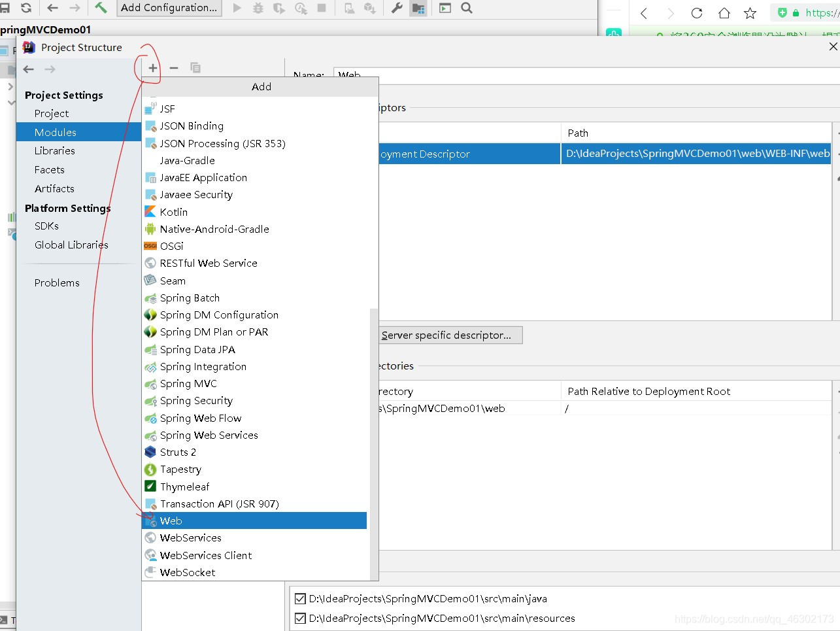This screenshot has width=840, height=631.
Task: Click the Run play icon in toolbar
Action: point(237,8)
